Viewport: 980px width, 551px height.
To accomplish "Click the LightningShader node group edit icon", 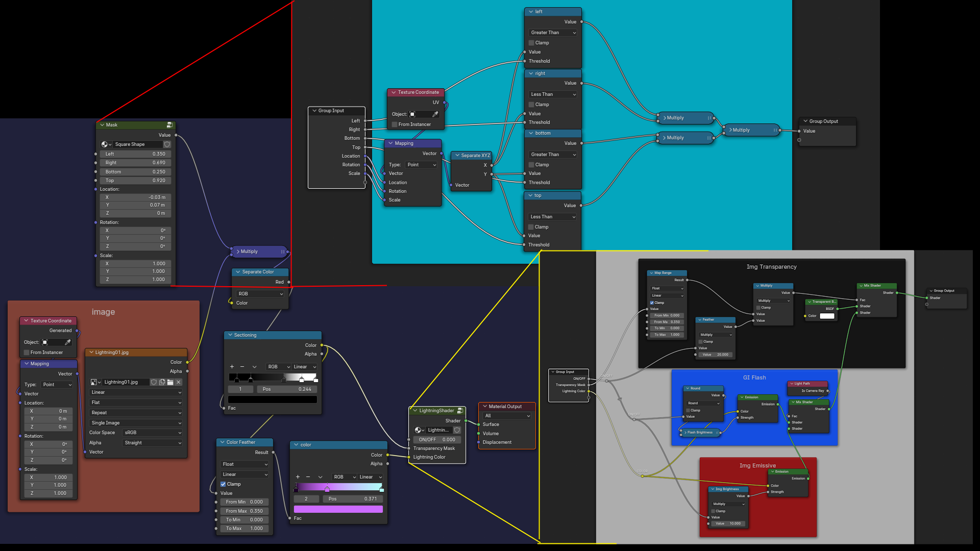I will 460,411.
